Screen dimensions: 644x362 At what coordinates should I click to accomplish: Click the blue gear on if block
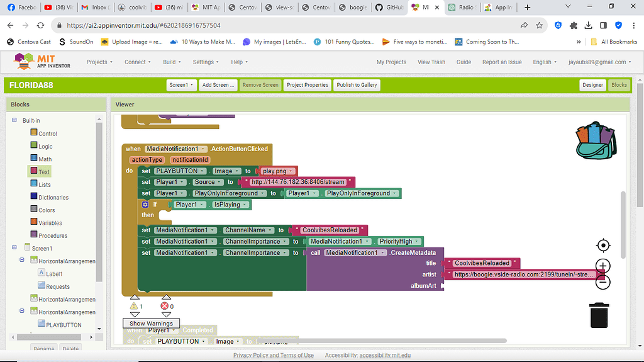tap(145, 205)
